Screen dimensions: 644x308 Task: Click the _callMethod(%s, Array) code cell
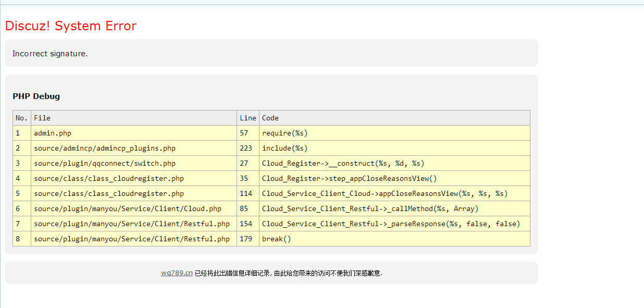click(x=394, y=208)
